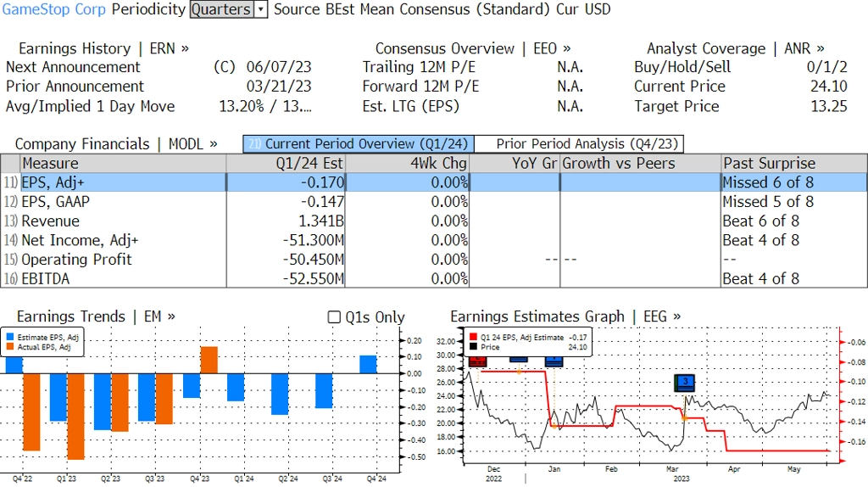This screenshot has width=868, height=487.
Task: Click the orange Q1'23 actual EPS bar
Action: pos(75,417)
